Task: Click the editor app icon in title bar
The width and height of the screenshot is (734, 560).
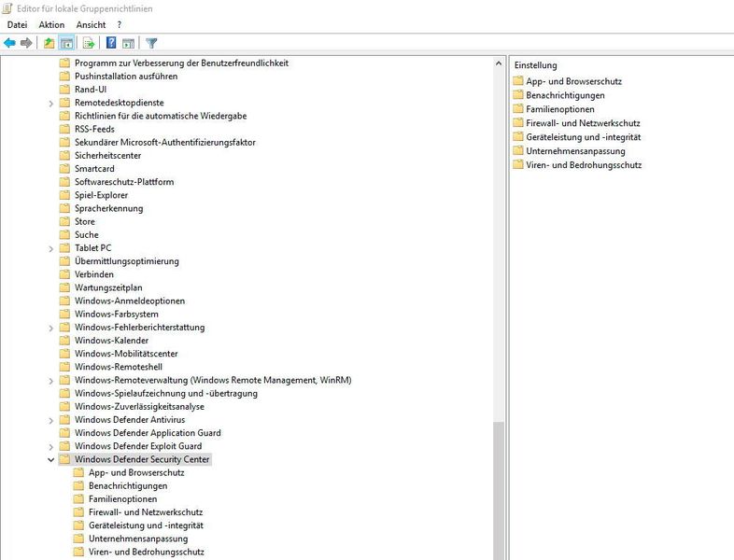Action: 7,8
